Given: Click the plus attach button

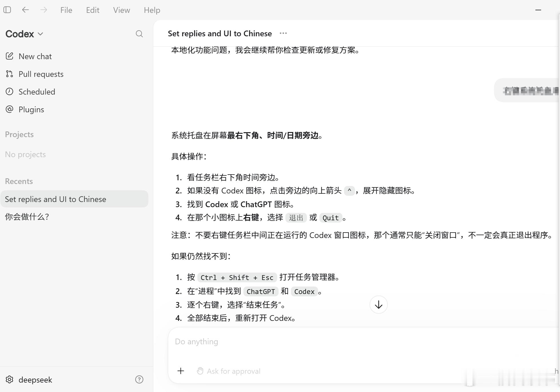Looking at the screenshot, I should coord(181,371).
